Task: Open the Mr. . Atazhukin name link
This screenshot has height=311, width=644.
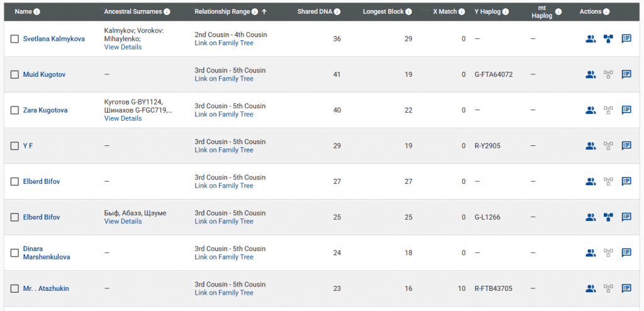Action: [46, 288]
